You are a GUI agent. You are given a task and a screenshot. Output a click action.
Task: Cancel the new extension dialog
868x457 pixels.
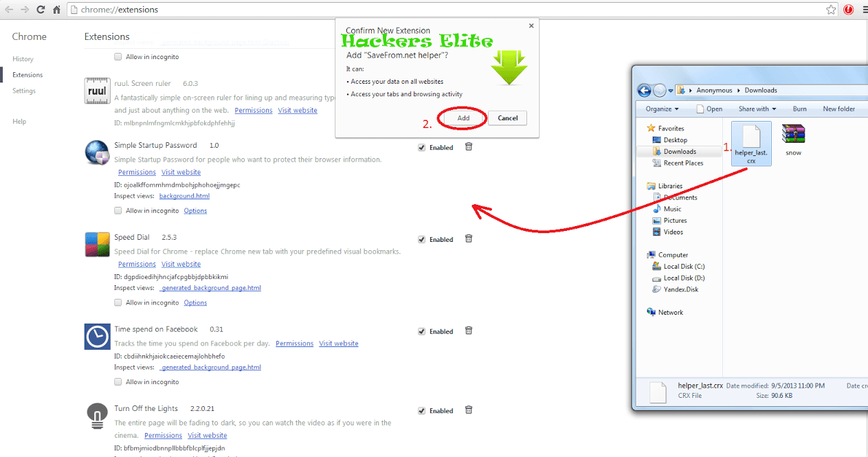pyautogui.click(x=508, y=118)
